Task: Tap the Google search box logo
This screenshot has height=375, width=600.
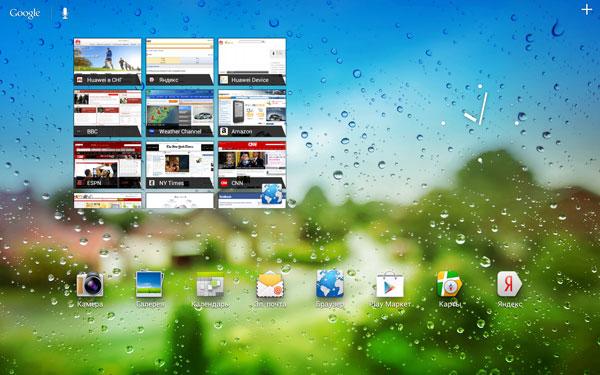Action: (x=24, y=13)
